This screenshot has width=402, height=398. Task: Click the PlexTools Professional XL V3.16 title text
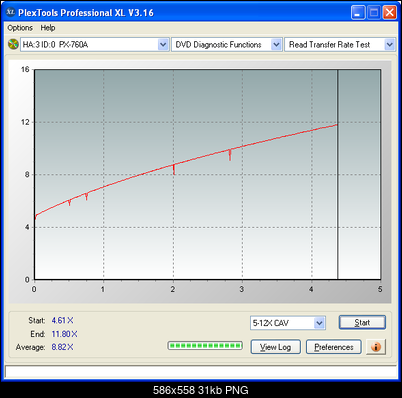click(86, 13)
